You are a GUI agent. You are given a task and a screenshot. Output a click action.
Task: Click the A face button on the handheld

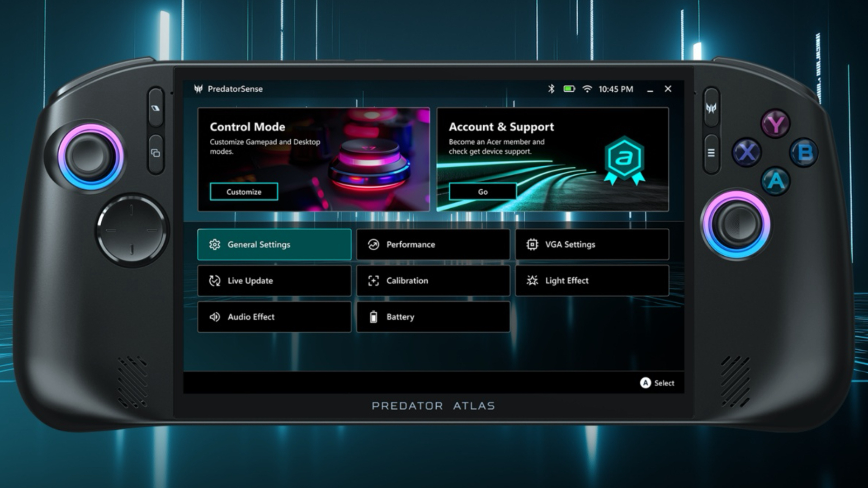776,181
